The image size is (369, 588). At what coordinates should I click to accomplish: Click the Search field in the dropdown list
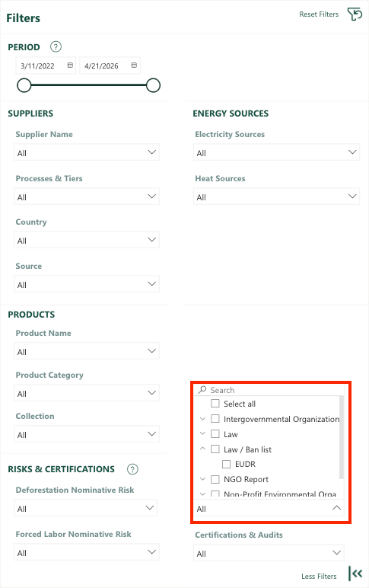269,390
